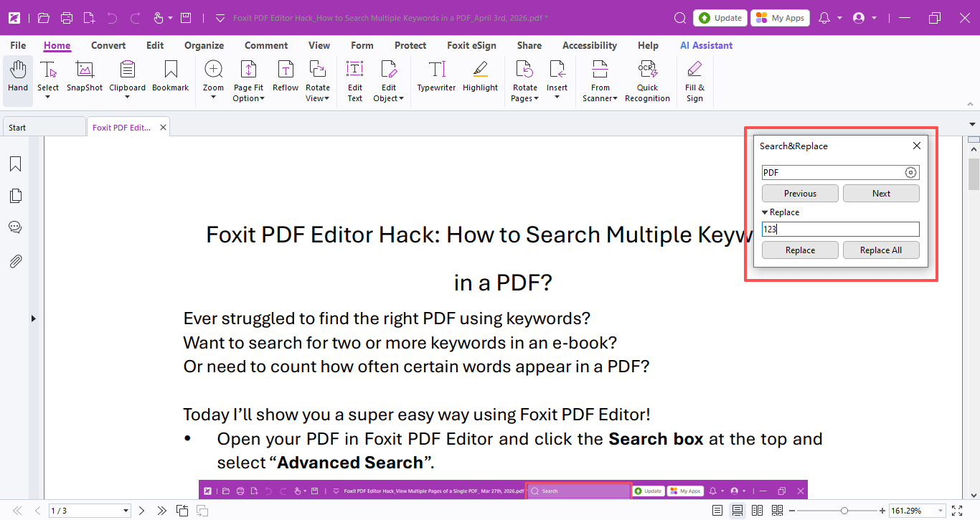Switch to the Convert tab

tap(108, 45)
